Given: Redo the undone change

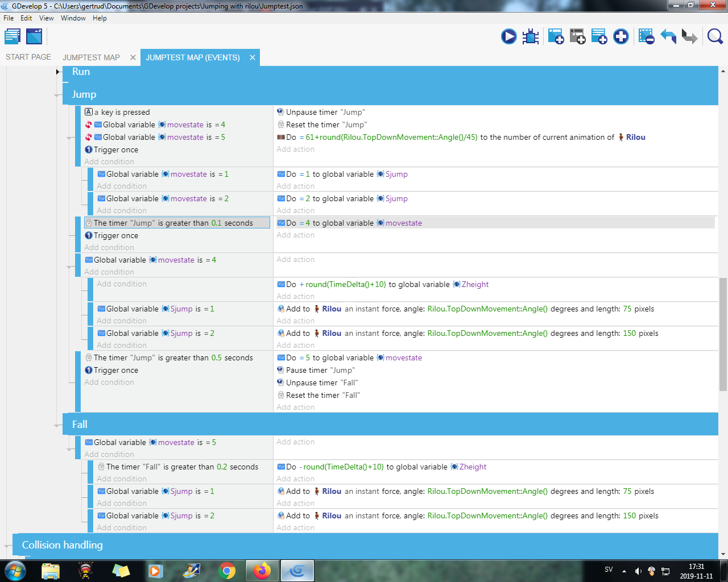Looking at the screenshot, I should click(689, 36).
